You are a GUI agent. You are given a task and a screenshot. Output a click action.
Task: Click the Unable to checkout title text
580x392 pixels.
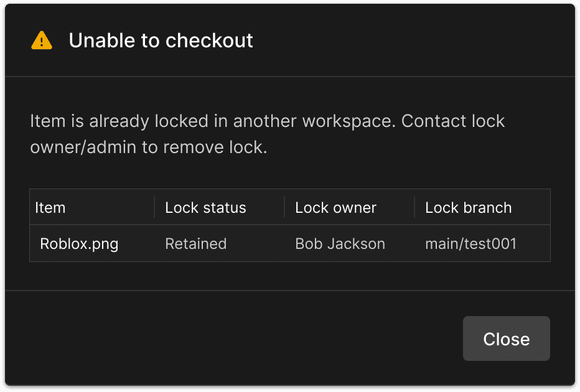[161, 40]
